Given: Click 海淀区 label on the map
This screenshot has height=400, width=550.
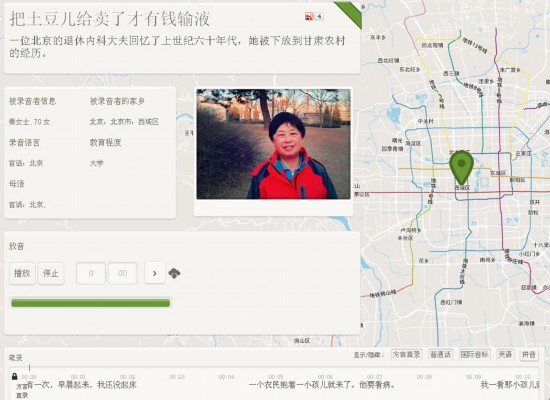Looking at the screenshot, I should 413,144.
